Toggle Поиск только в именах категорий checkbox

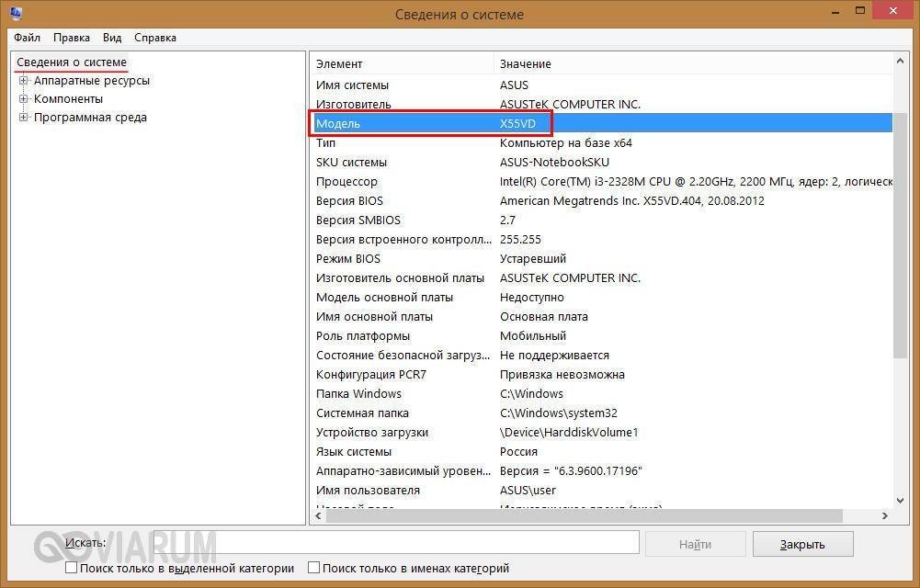point(314,568)
